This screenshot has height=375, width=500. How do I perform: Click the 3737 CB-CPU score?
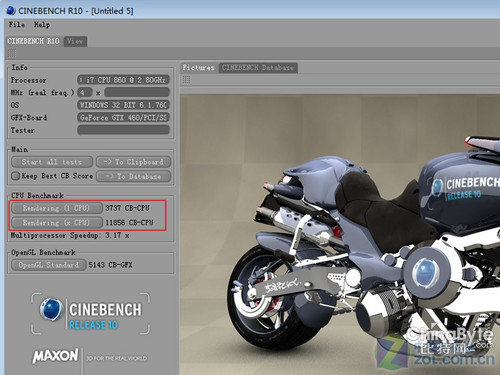click(127, 208)
